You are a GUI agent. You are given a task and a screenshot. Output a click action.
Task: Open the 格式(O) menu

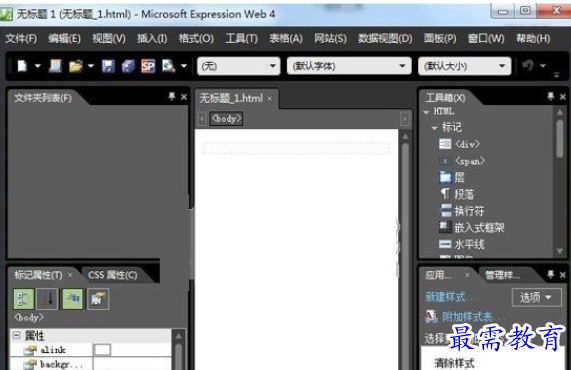tap(196, 38)
